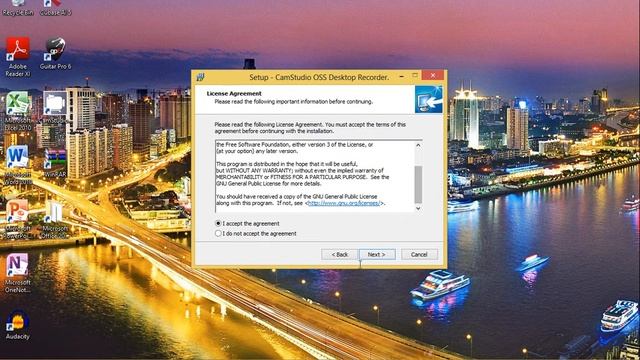The height and width of the screenshot is (360, 640).
Task: Proceed with the Next button
Action: click(377, 254)
